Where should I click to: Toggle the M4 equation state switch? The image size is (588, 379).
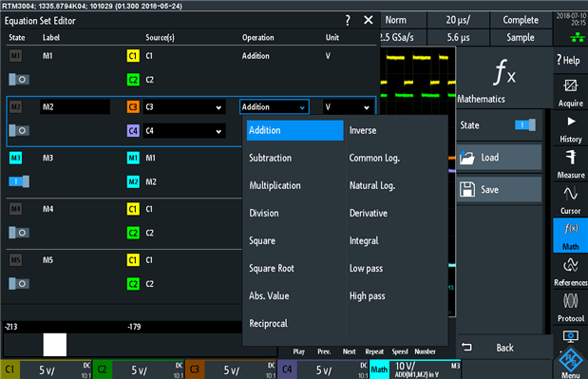[x=19, y=233]
